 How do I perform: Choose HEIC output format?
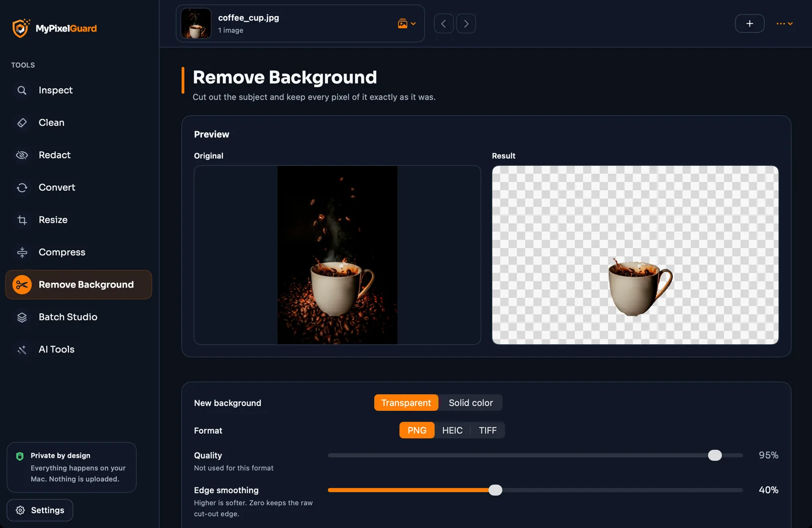point(452,431)
